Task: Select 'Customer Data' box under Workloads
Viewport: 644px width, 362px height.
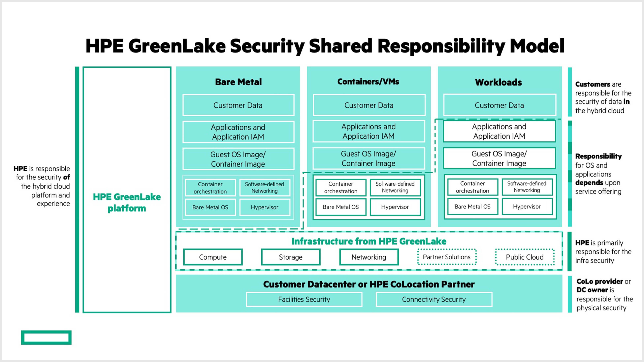Action: pos(500,105)
